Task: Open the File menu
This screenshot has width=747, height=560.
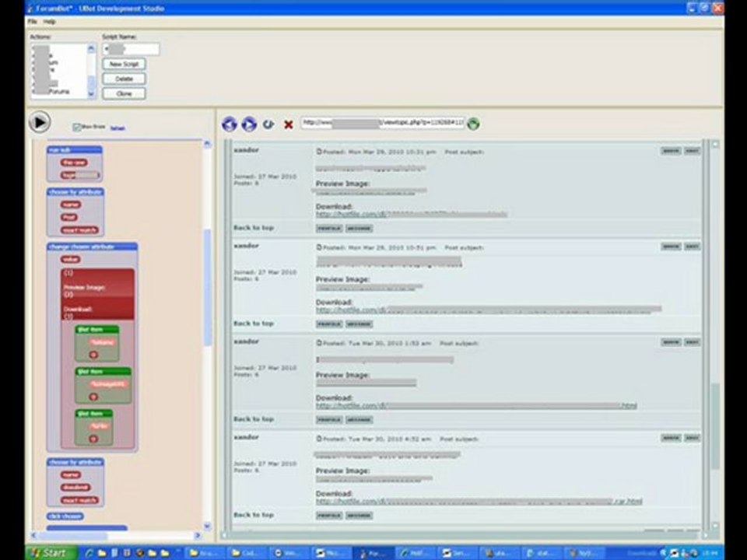Action: (32, 22)
